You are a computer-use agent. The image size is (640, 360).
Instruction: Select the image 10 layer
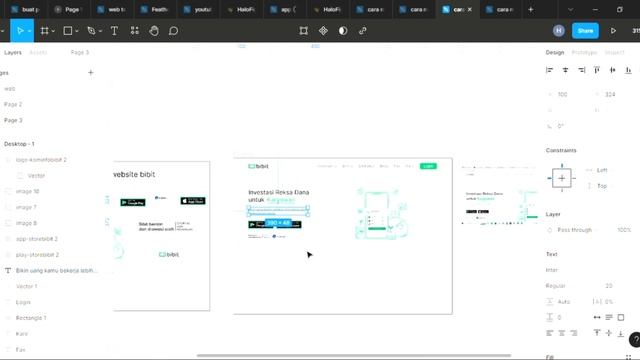[x=27, y=191]
